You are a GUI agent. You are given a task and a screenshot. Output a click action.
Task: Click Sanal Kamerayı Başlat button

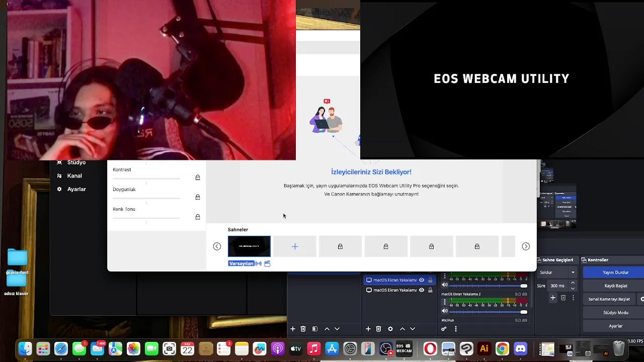[609, 299]
